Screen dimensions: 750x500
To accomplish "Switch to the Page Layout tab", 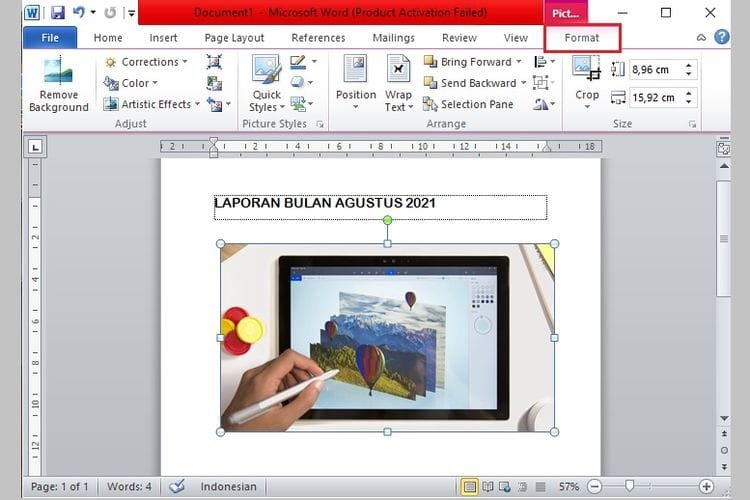I will [234, 38].
